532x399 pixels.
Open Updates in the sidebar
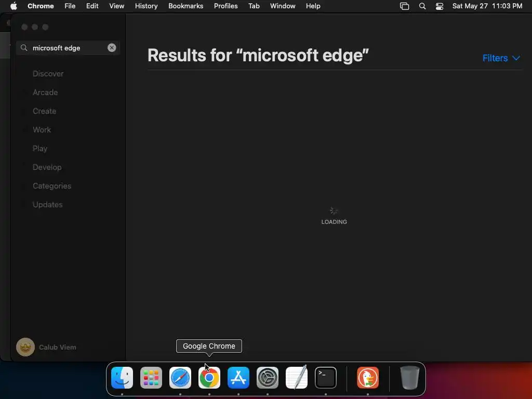[47, 205]
